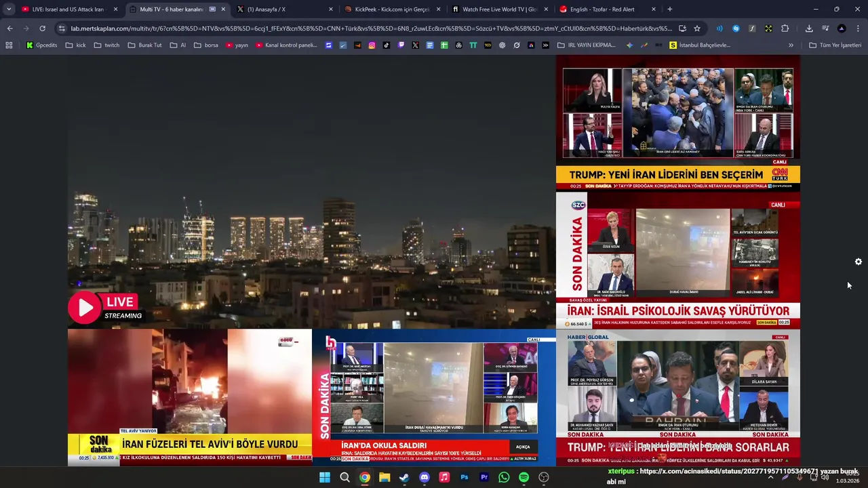This screenshot has width=868, height=488.
Task: Open the twitch bookmark folder
Action: [106, 45]
